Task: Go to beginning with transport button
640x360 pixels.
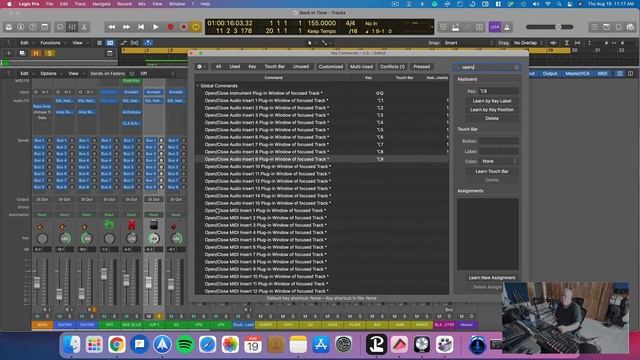Action: pos(141,27)
